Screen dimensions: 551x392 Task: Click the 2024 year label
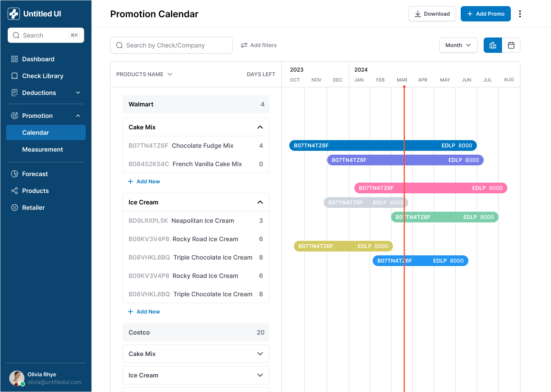[361, 70]
